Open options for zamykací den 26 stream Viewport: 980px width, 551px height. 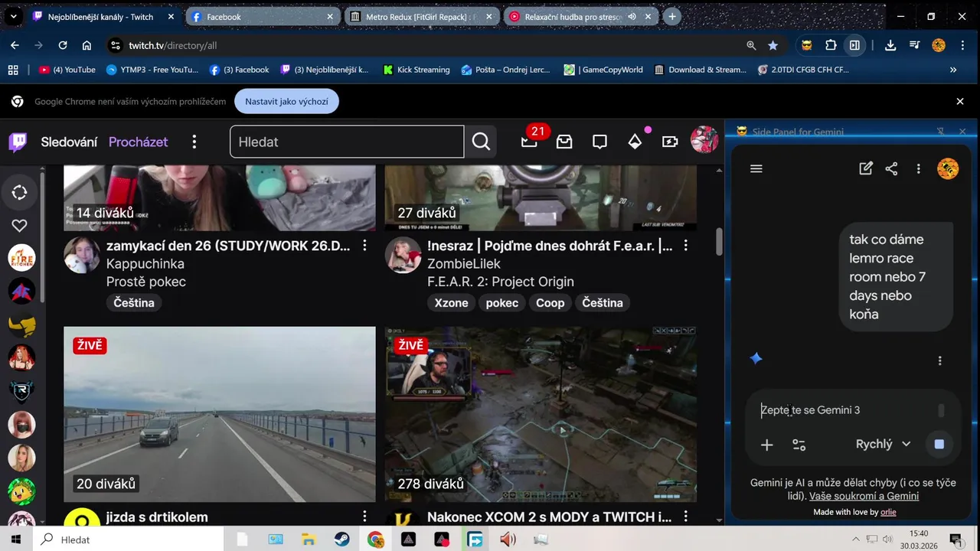tap(365, 246)
